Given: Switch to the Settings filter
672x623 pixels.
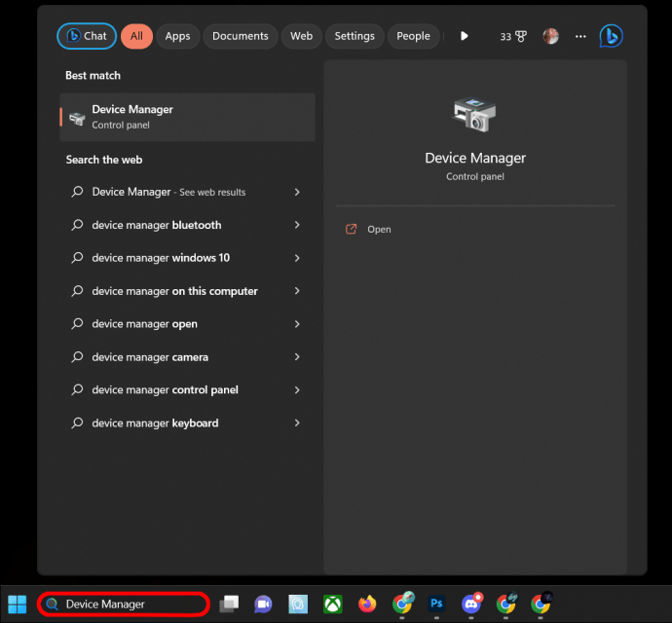Looking at the screenshot, I should click(x=355, y=36).
